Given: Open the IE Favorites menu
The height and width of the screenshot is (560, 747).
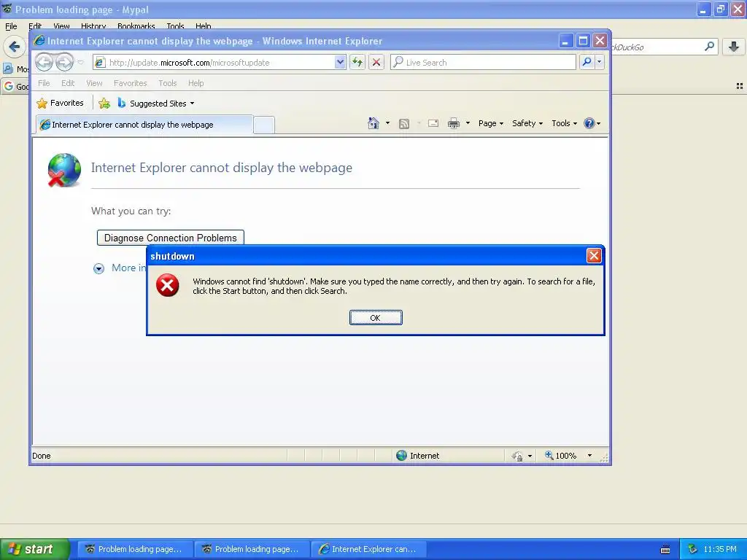Looking at the screenshot, I should 130,83.
